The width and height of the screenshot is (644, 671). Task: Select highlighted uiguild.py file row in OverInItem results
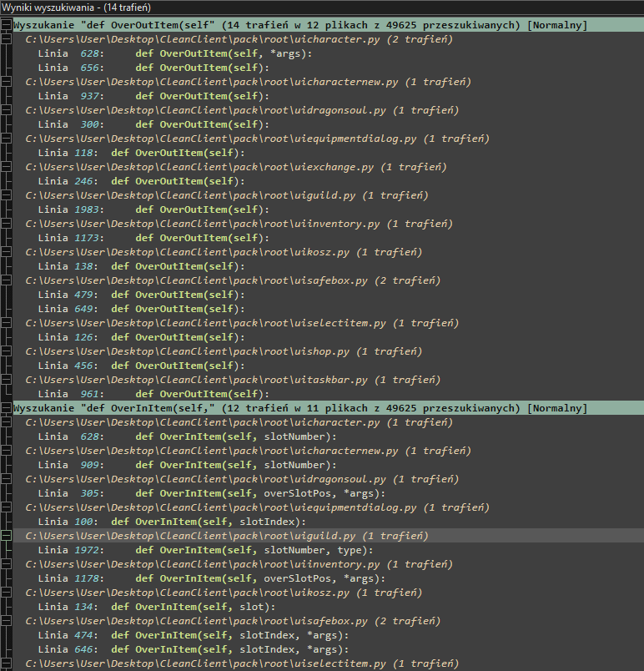pos(225,536)
